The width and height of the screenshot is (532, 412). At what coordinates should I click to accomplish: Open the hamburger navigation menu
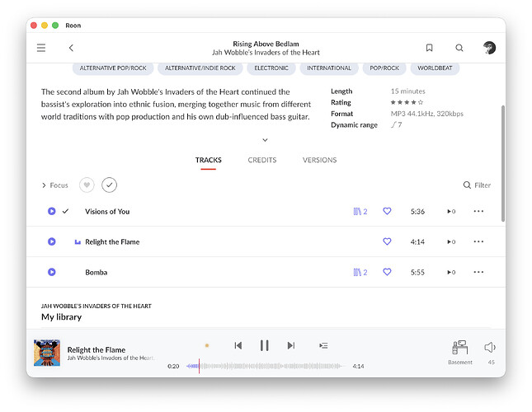41,48
